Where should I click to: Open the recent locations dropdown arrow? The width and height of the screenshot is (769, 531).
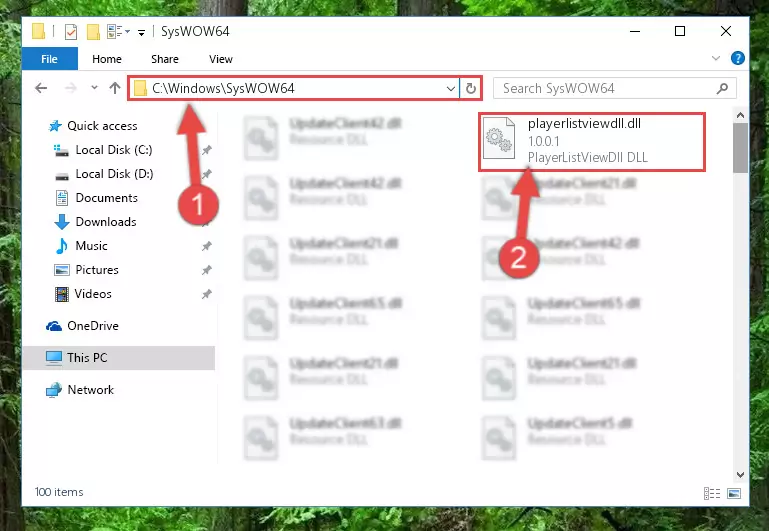[x=94, y=88]
